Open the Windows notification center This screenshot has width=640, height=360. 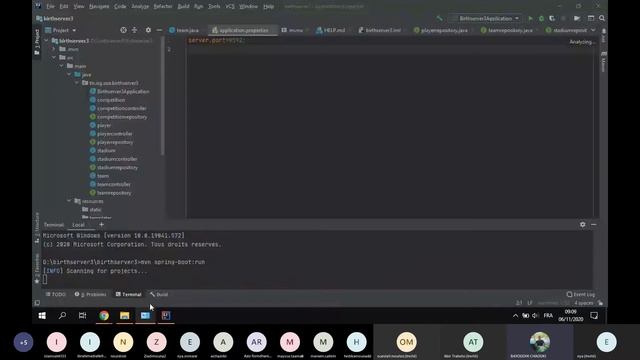tap(594, 316)
